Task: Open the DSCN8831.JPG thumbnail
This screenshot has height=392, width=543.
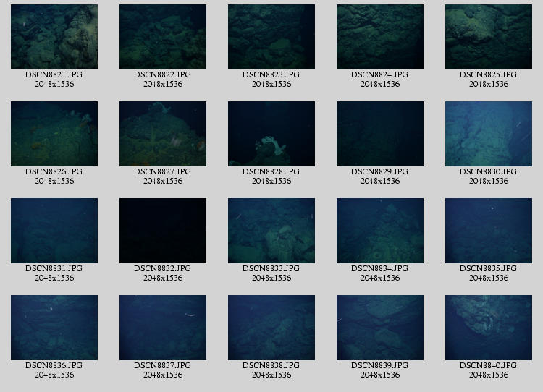Action: pos(54,231)
